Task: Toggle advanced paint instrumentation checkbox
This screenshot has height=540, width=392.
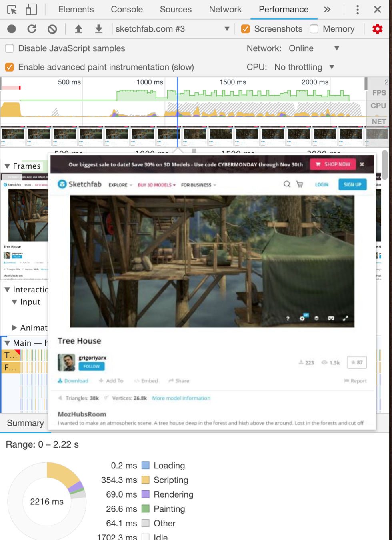Action: coord(9,67)
